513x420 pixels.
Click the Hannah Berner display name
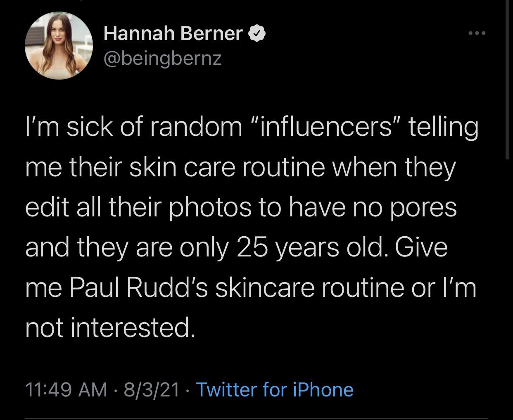173,33
